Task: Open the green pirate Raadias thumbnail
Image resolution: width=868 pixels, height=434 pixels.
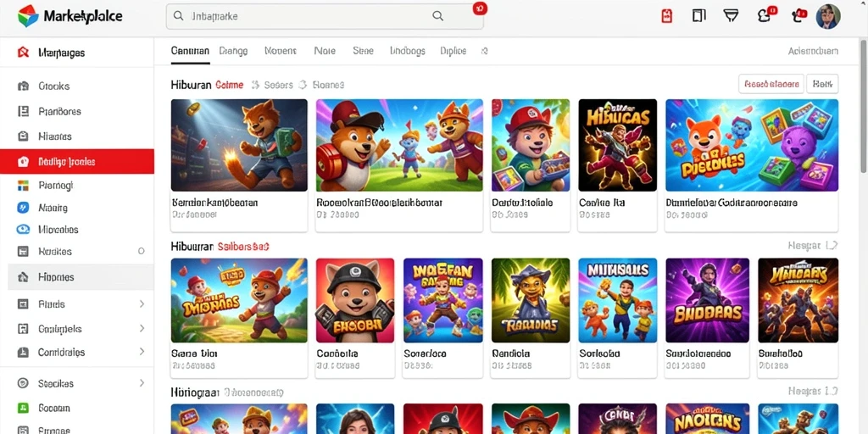Action: tap(531, 301)
